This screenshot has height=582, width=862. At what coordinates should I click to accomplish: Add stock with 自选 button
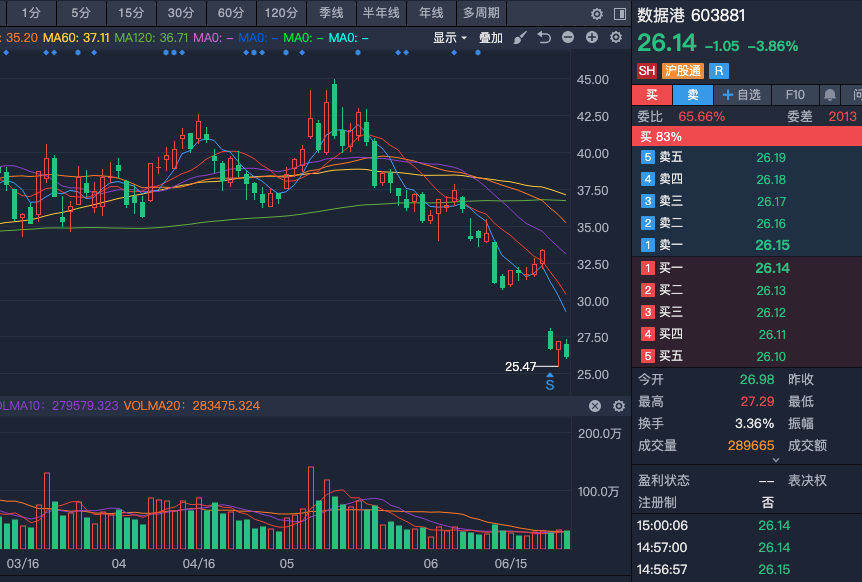point(742,95)
